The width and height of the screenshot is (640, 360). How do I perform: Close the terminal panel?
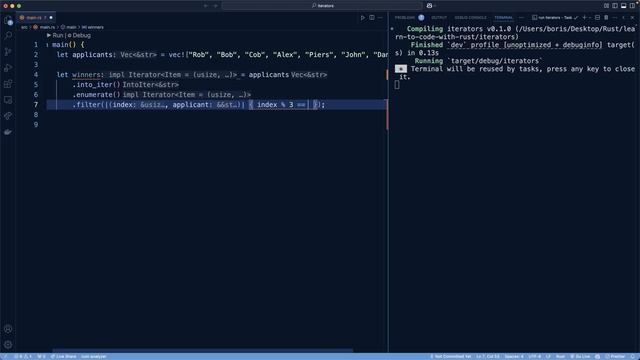tap(632, 18)
